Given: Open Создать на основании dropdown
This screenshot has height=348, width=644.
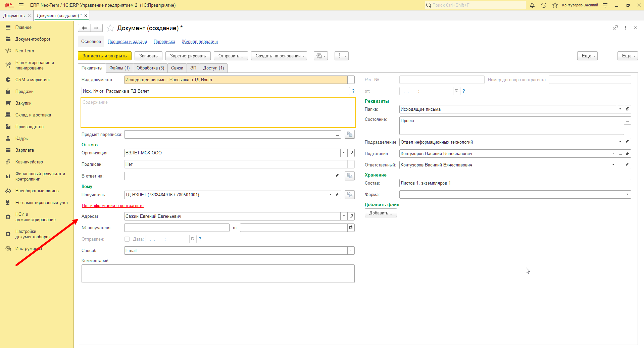Looking at the screenshot, I should (x=279, y=56).
